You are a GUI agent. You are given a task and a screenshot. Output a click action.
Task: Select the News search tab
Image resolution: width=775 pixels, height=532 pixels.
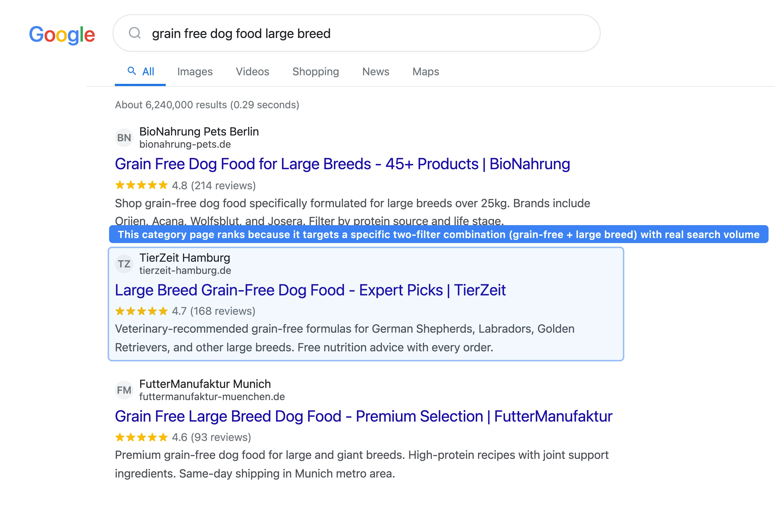[x=376, y=71]
